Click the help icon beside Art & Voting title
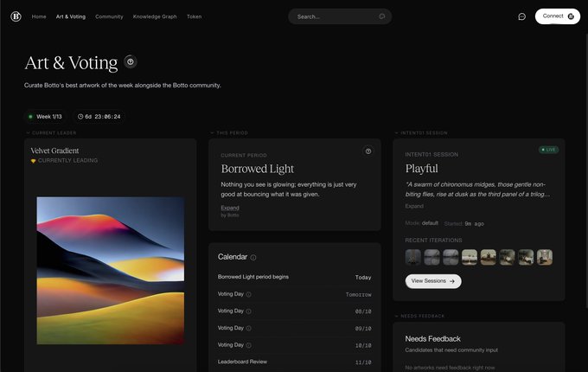Image resolution: width=588 pixels, height=372 pixels. click(x=130, y=61)
